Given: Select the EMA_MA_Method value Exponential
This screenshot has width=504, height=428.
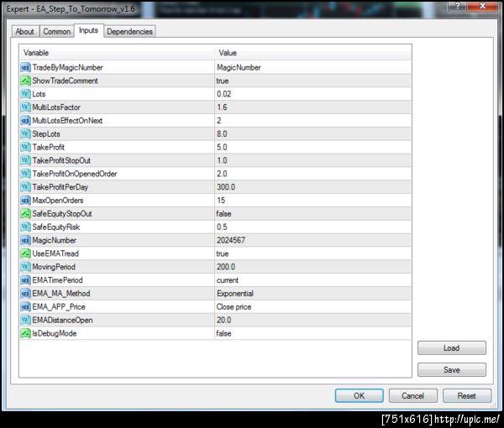Looking at the screenshot, I should coord(235,294).
